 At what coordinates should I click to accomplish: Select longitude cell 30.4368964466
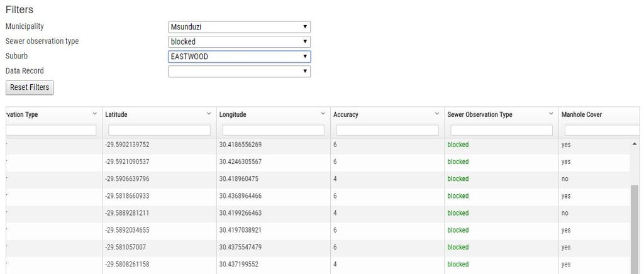pos(240,196)
